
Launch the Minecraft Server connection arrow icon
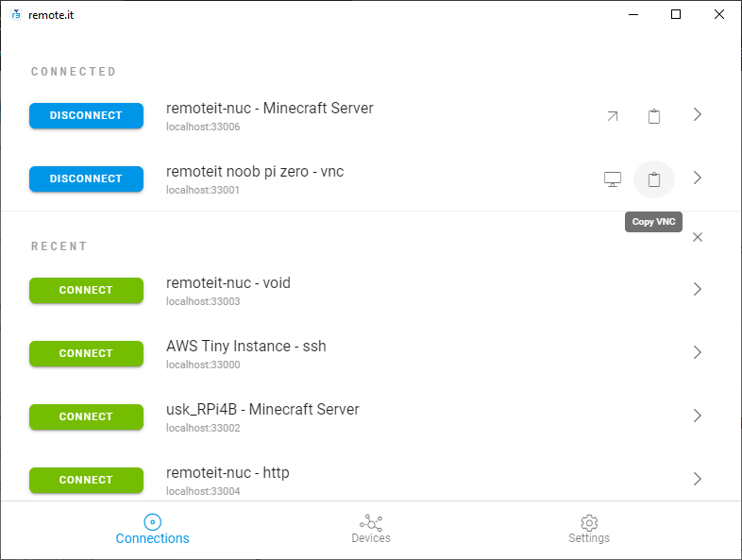pyautogui.click(x=613, y=116)
